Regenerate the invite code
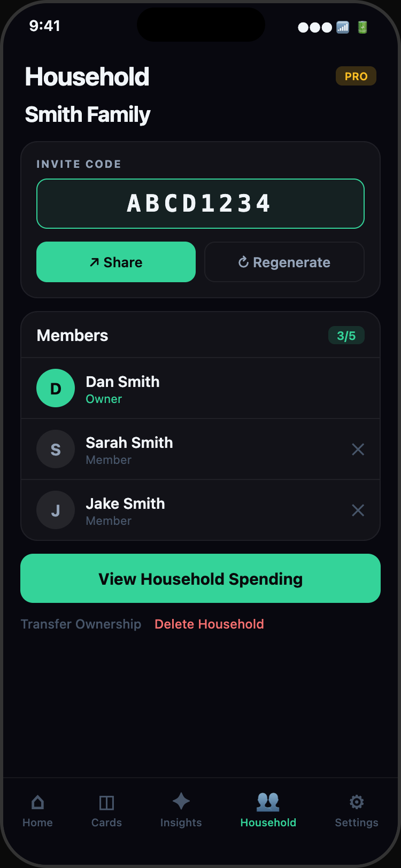This screenshot has width=401, height=868. click(284, 262)
